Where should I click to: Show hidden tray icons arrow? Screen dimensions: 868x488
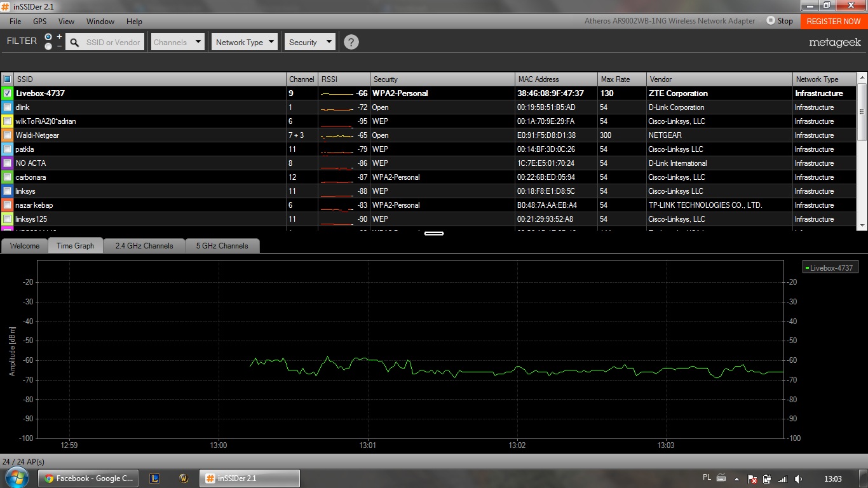tap(737, 479)
